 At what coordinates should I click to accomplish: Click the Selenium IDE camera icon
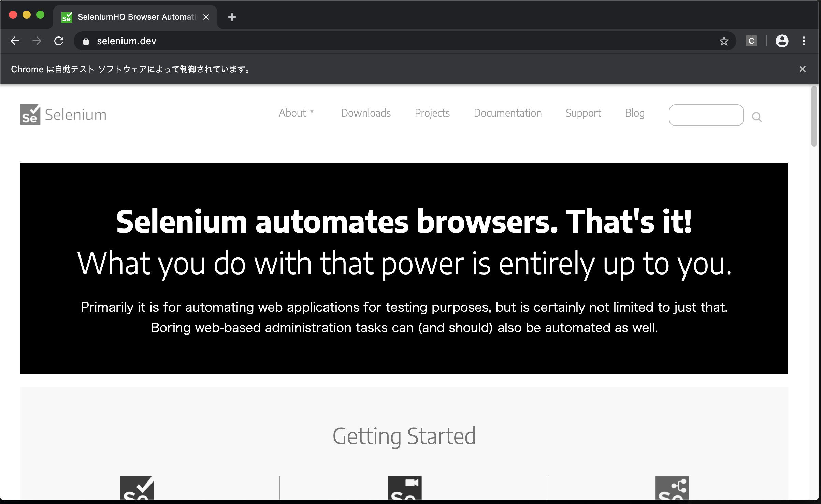click(x=405, y=488)
